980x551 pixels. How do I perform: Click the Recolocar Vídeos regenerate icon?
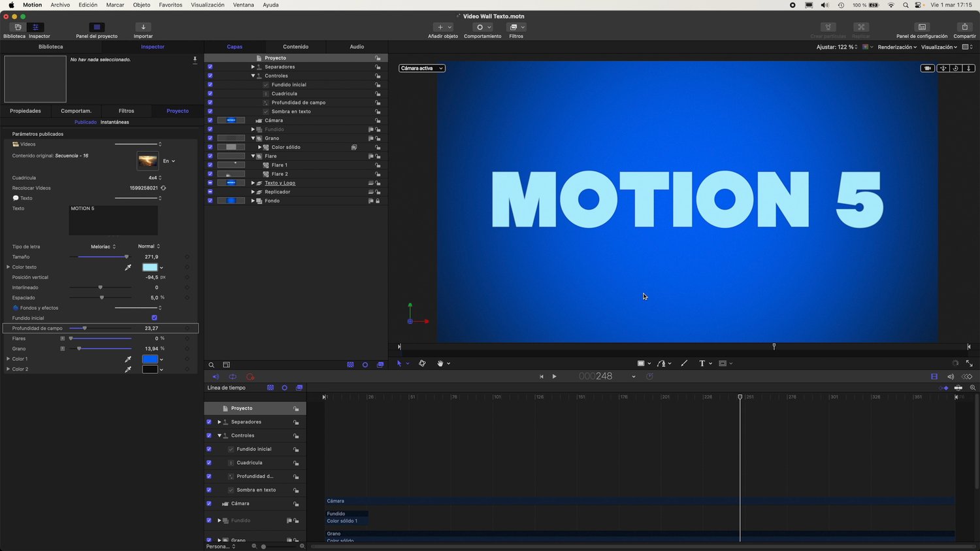point(163,188)
